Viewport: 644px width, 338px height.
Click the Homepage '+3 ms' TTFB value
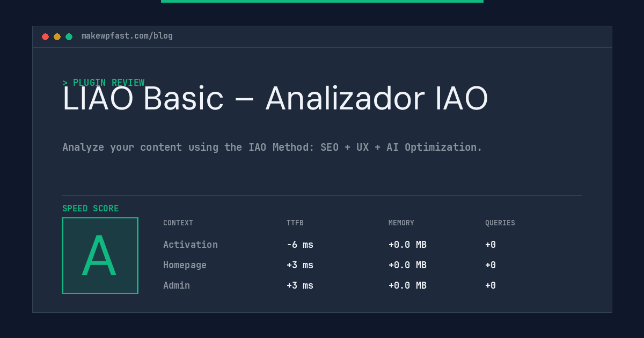coord(300,265)
